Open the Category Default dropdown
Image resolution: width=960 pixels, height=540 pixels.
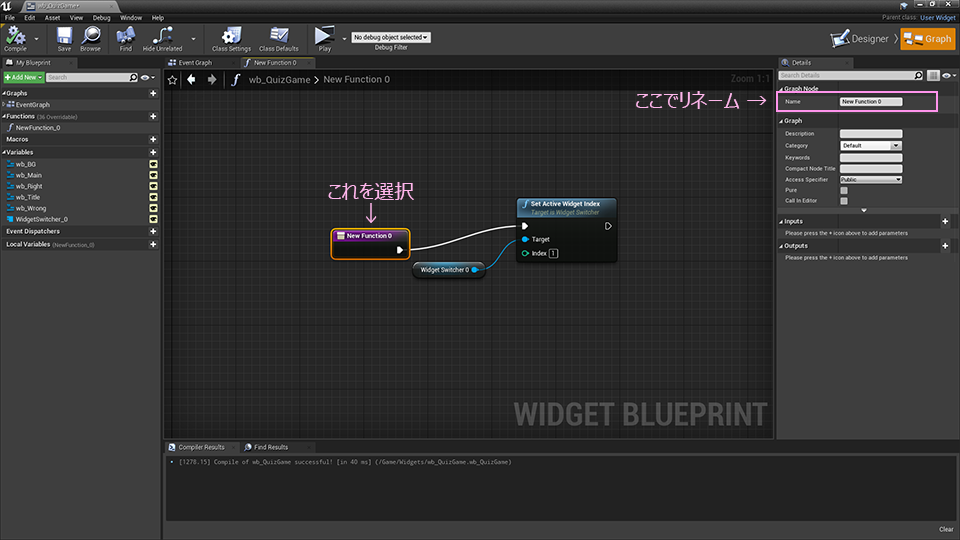(871, 146)
